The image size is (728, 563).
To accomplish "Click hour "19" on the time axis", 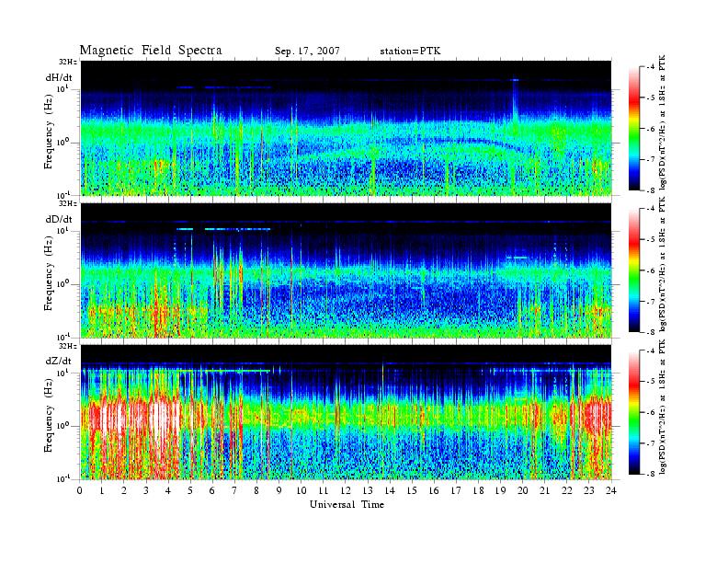I will (500, 490).
